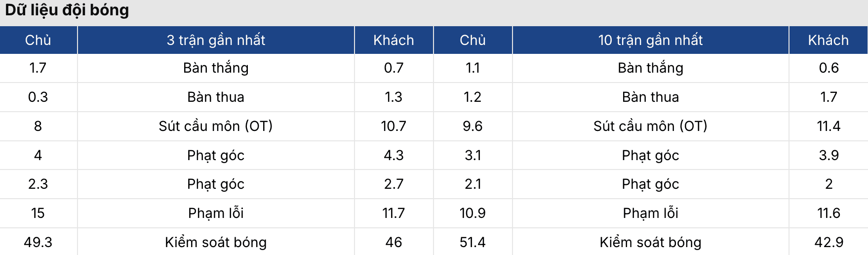The image size is (868, 255).
Task: Click the "Dữ liệu đội bóng" section title
Action: click(67, 10)
